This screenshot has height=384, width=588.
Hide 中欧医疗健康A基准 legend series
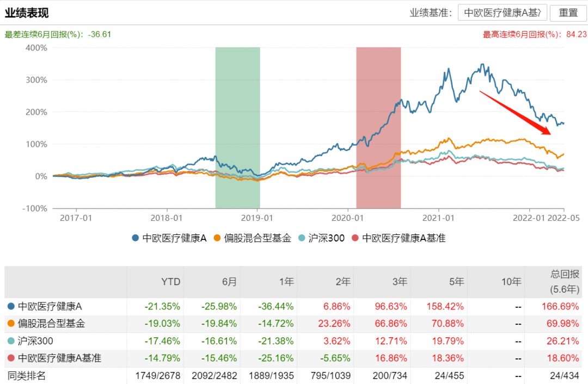tap(399, 238)
